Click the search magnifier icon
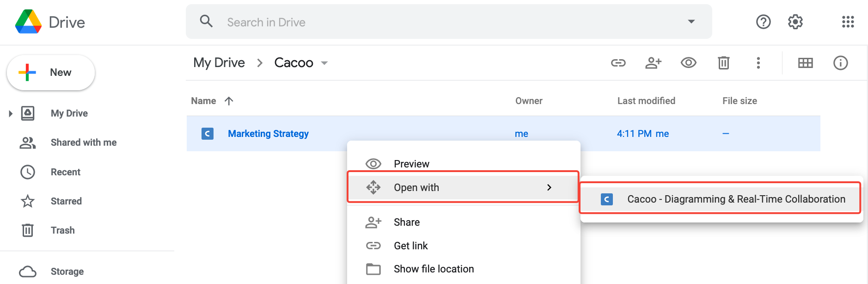 click(206, 21)
